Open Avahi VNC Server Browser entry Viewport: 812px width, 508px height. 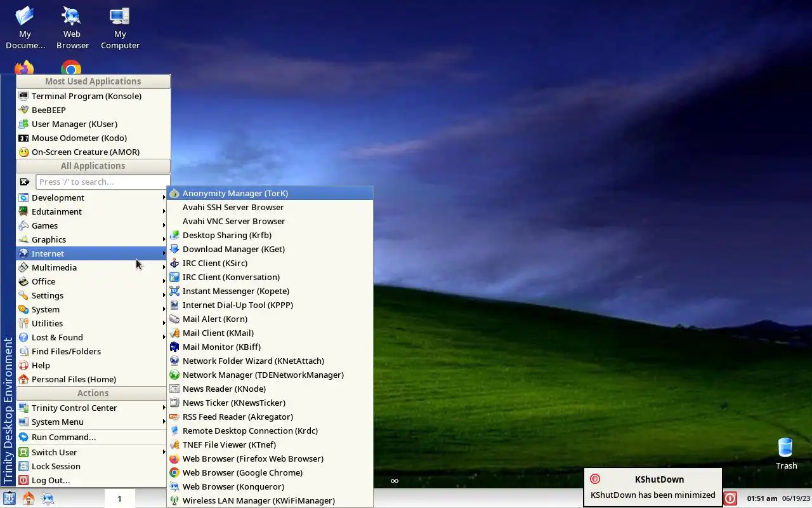[x=270, y=221]
